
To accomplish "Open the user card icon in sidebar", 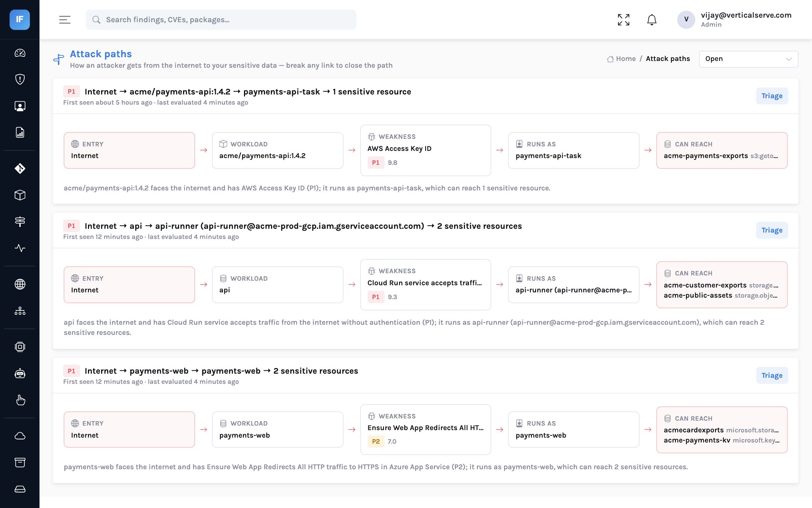I will click(x=20, y=106).
